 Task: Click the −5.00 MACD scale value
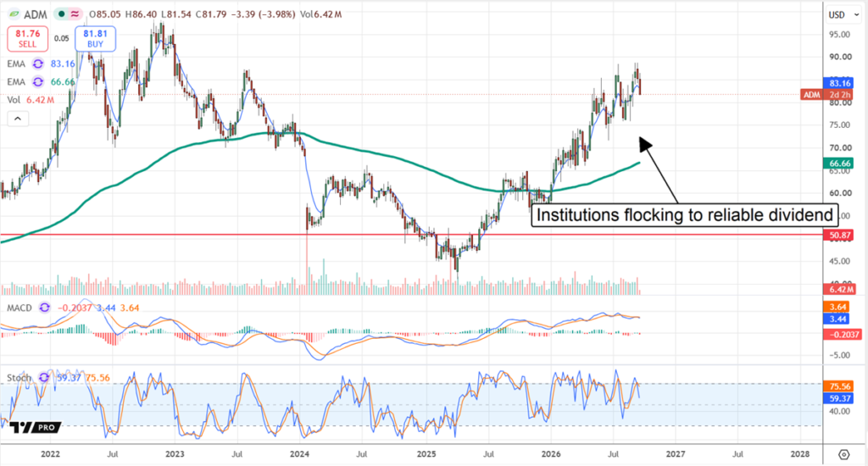(838, 355)
